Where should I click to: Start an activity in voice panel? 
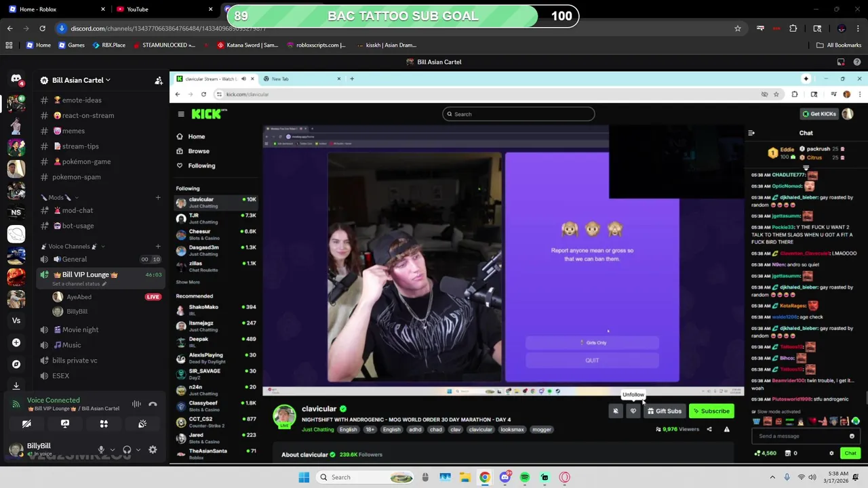click(104, 424)
